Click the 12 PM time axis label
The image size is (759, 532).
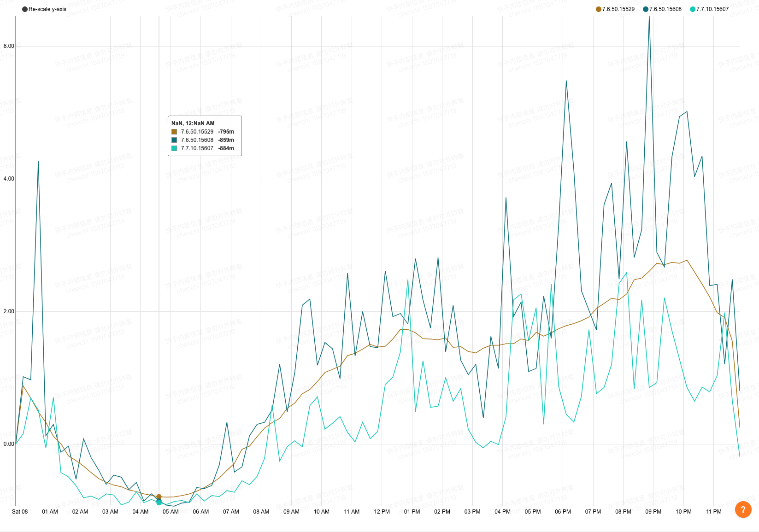[382, 512]
